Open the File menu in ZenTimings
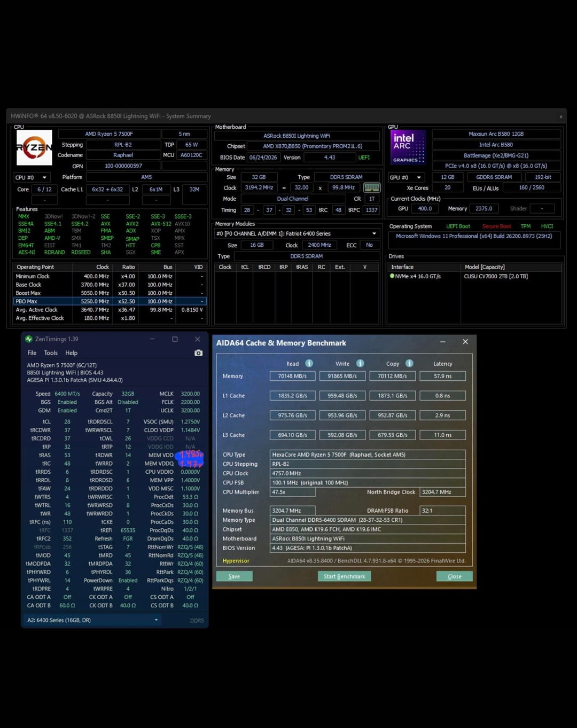Image resolution: width=577 pixels, height=728 pixels. pyautogui.click(x=32, y=353)
